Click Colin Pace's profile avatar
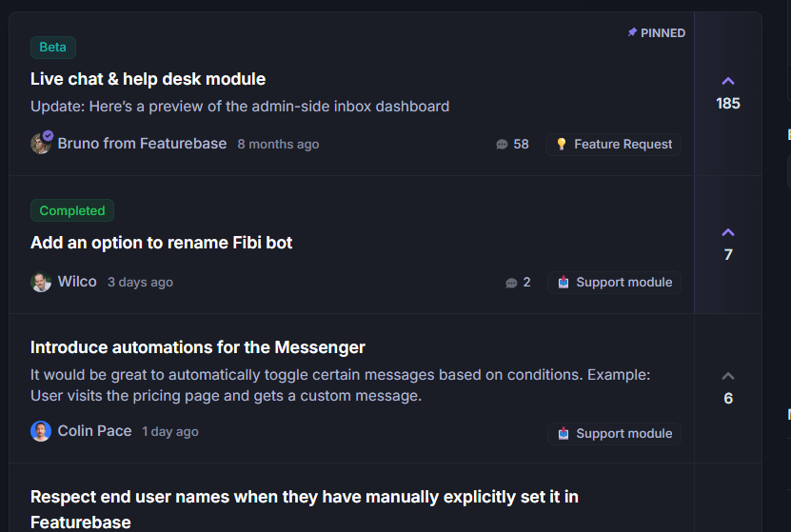Viewport: 791px width, 532px height. point(41,431)
